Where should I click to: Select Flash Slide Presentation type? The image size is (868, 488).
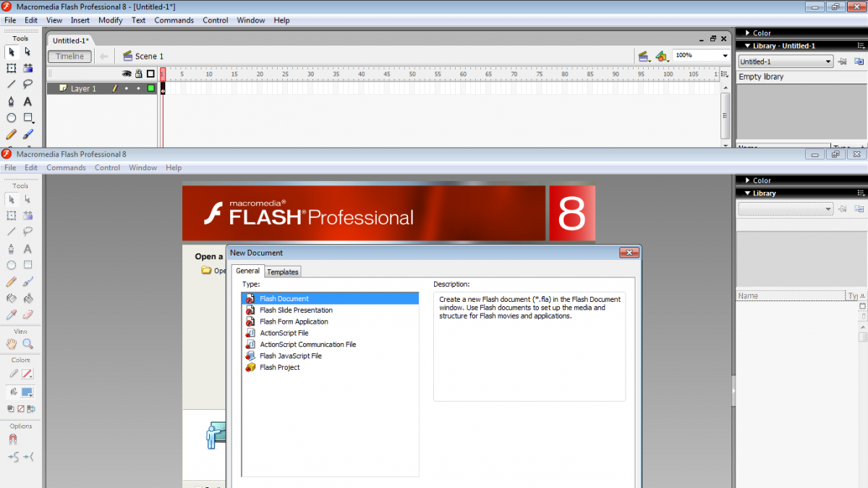pos(296,310)
